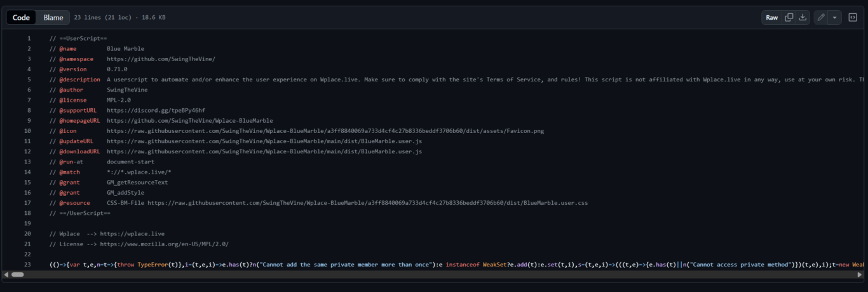The height and width of the screenshot is (292, 868).
Task: Click the horizontal scrollbar thumb
Action: pos(17,274)
